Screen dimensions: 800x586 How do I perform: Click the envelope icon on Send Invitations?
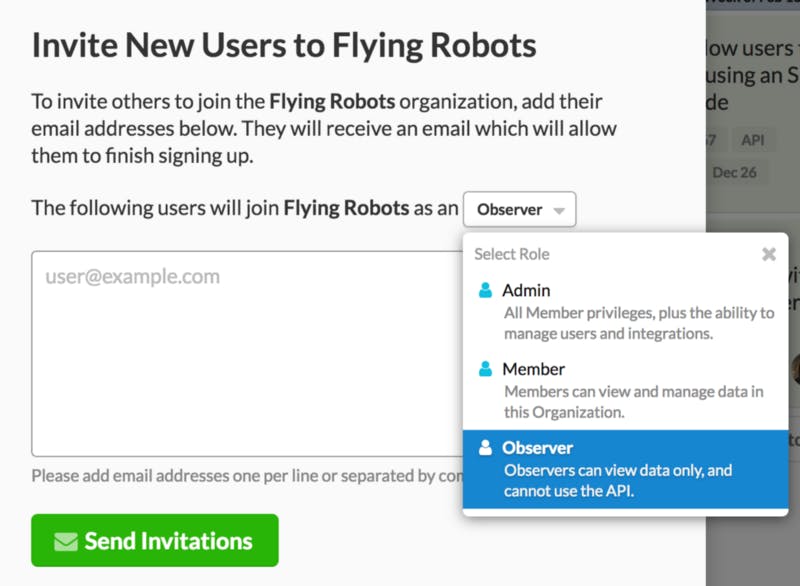tap(65, 542)
